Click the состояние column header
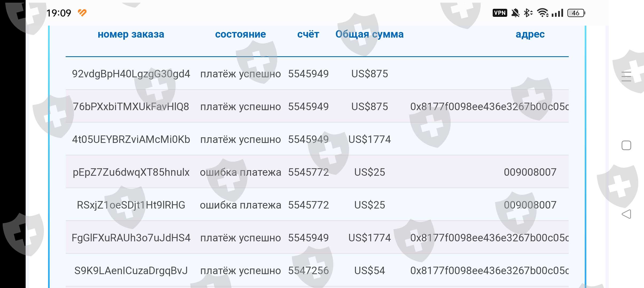Viewport: 644px width, 288px height. tap(240, 34)
